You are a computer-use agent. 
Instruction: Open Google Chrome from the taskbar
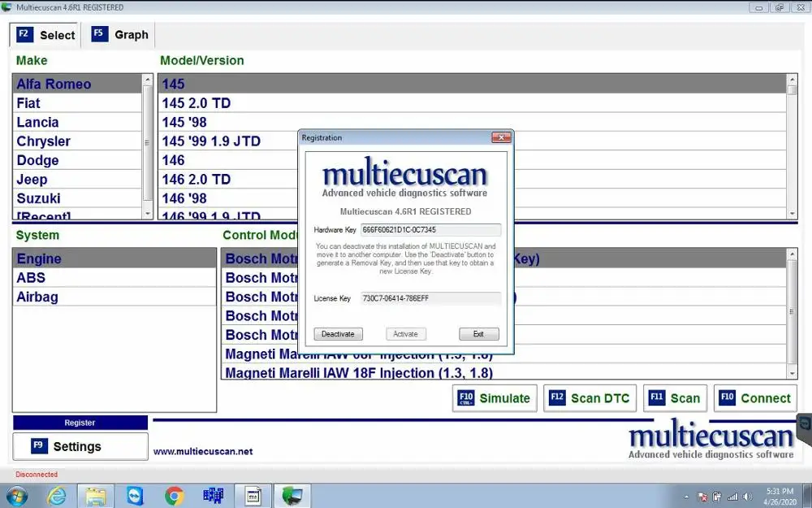tap(174, 495)
